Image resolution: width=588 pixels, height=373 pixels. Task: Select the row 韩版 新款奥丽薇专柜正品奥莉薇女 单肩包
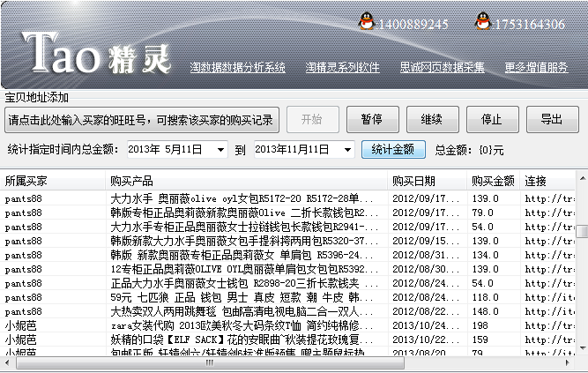[287, 255]
